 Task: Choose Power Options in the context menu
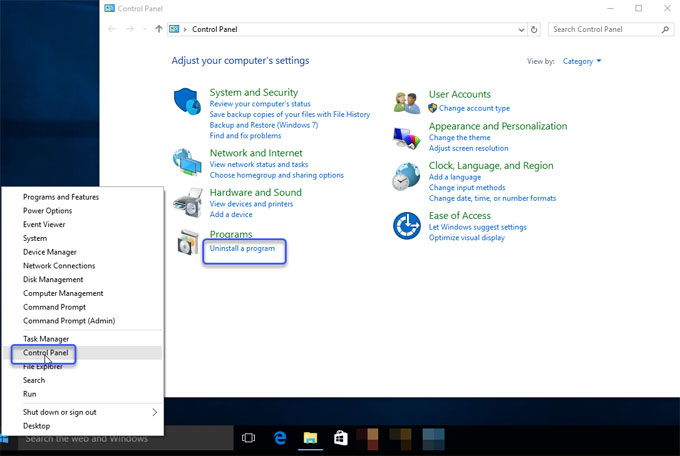[47, 211]
